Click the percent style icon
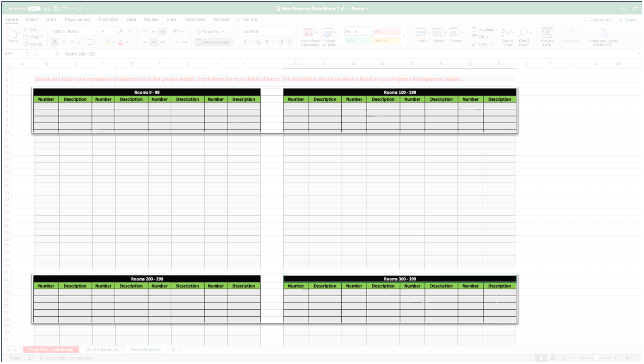Viewport: 644px width, 364px height. pyautogui.click(x=258, y=42)
